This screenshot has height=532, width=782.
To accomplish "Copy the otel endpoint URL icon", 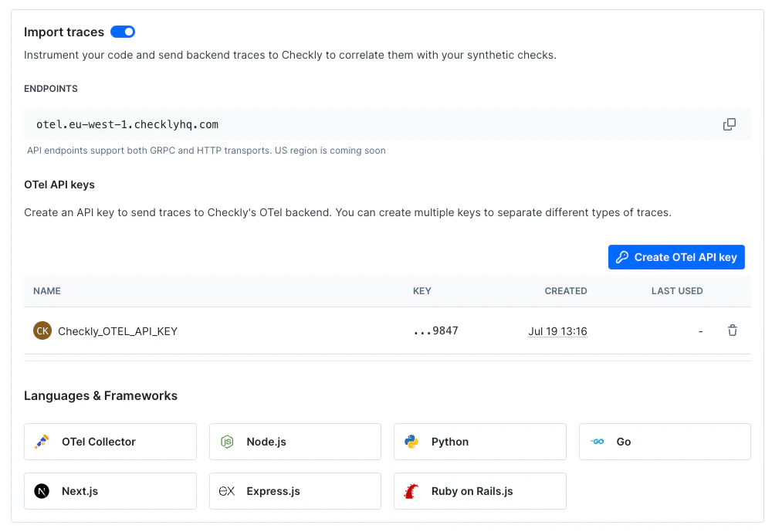I will click(x=730, y=124).
